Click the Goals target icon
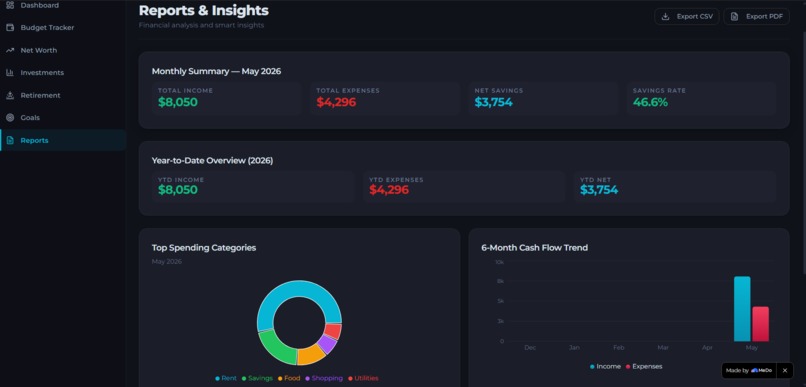 point(10,118)
